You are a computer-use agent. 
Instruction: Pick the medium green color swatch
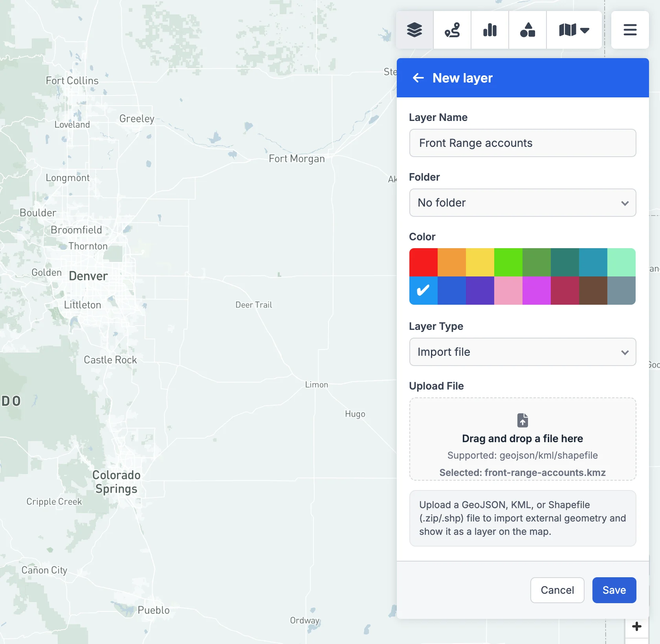[x=537, y=262]
